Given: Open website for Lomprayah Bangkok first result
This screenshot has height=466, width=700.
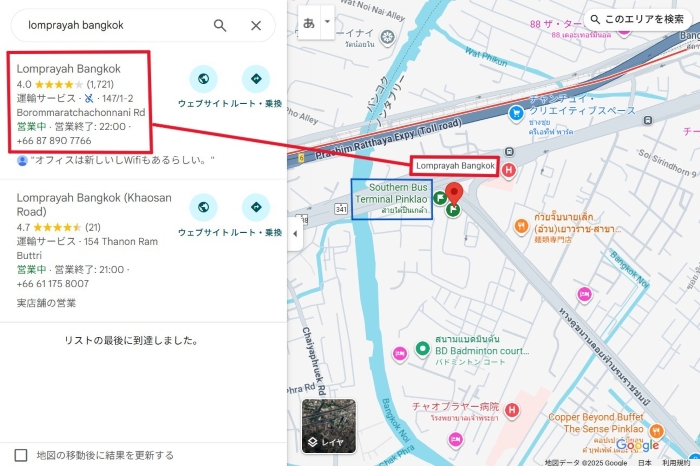Looking at the screenshot, I should [203, 79].
